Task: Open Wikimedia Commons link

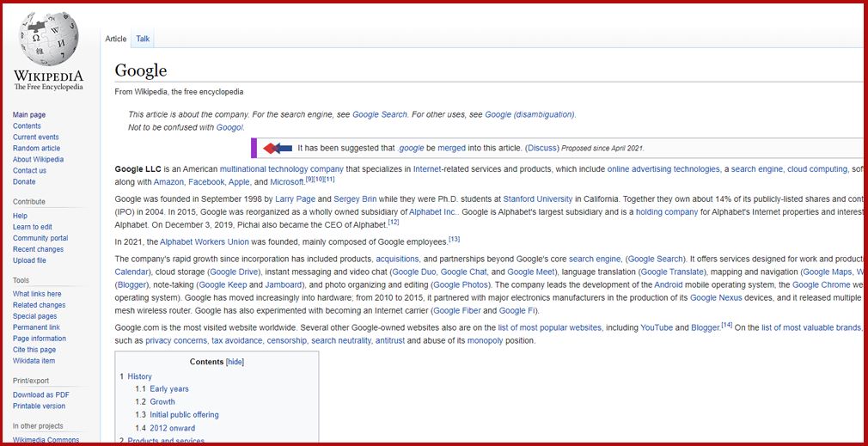Action: pyautogui.click(x=46, y=440)
